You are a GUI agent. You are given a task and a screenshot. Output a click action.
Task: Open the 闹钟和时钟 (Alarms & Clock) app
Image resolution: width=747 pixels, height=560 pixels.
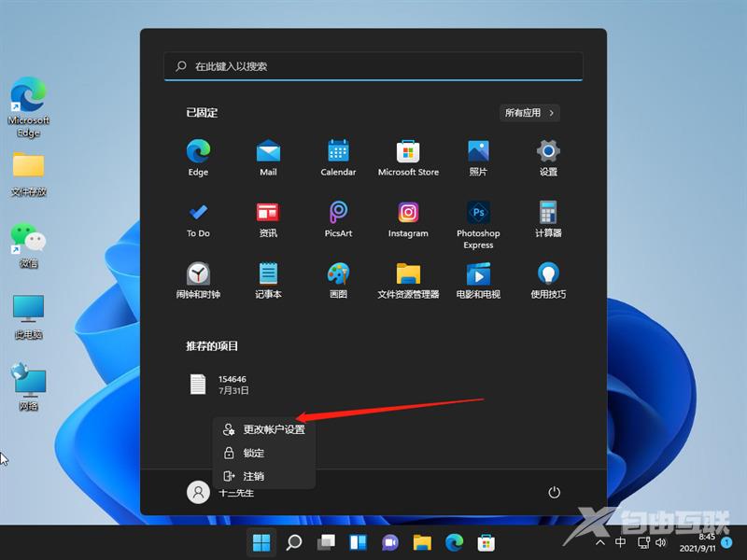tap(198, 278)
